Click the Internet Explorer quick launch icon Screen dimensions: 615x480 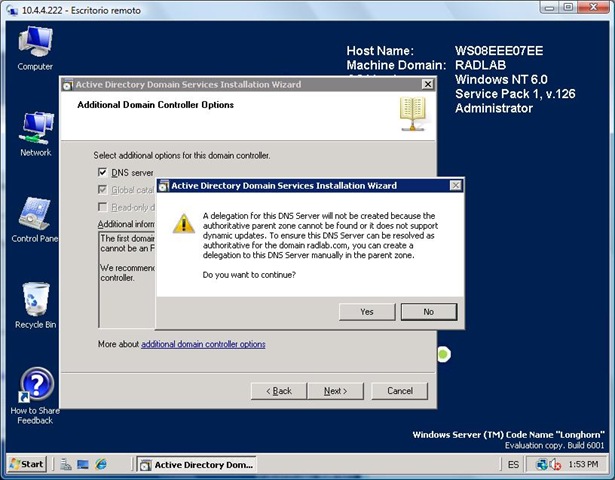click(x=101, y=465)
